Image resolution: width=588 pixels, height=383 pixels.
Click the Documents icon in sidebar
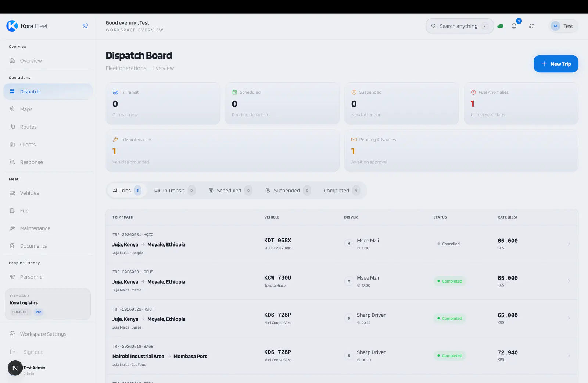click(x=12, y=246)
